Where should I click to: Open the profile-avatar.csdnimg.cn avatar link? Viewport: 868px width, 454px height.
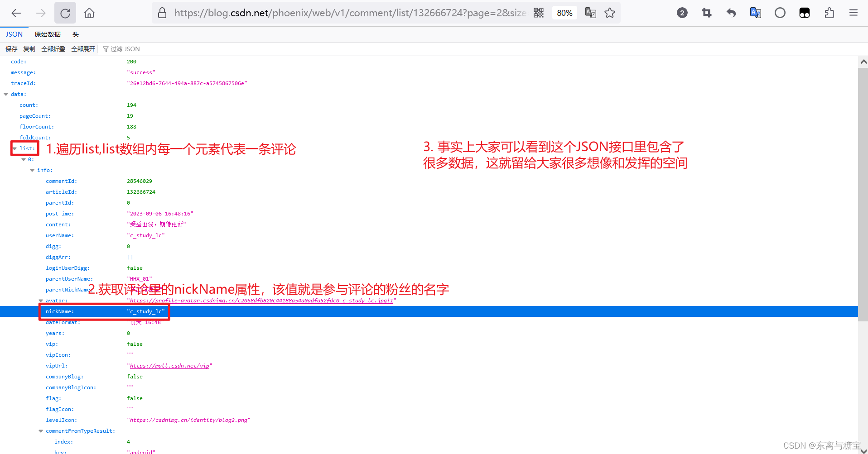(x=261, y=301)
